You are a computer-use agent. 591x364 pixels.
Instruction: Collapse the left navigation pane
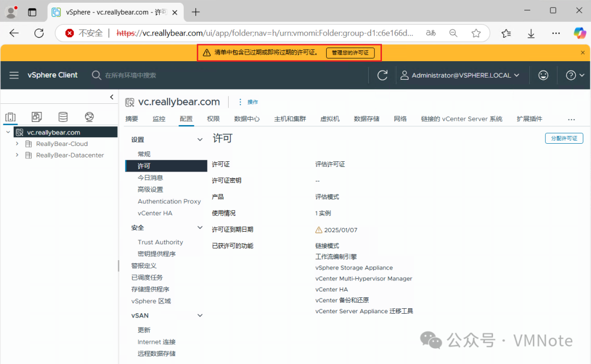[x=112, y=97]
